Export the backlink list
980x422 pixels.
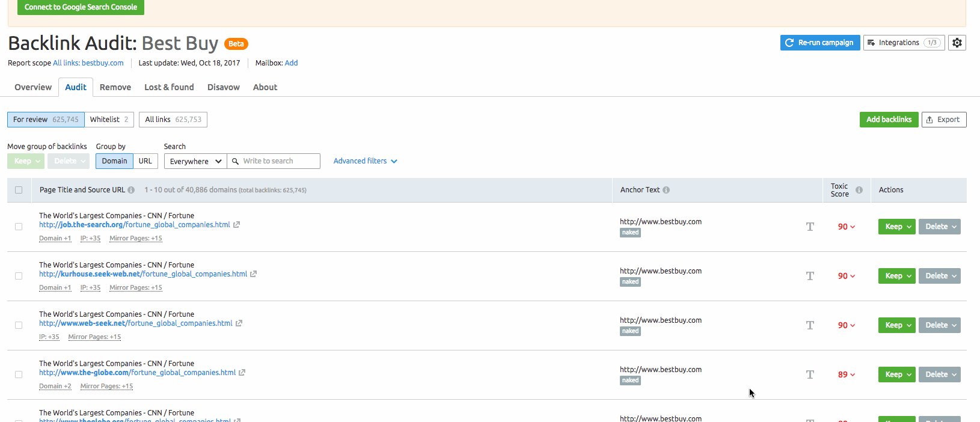pos(944,120)
